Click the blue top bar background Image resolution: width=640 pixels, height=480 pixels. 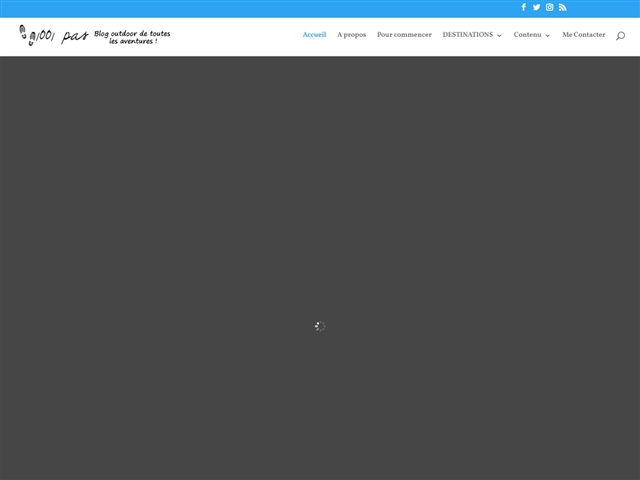pyautogui.click(x=250, y=8)
